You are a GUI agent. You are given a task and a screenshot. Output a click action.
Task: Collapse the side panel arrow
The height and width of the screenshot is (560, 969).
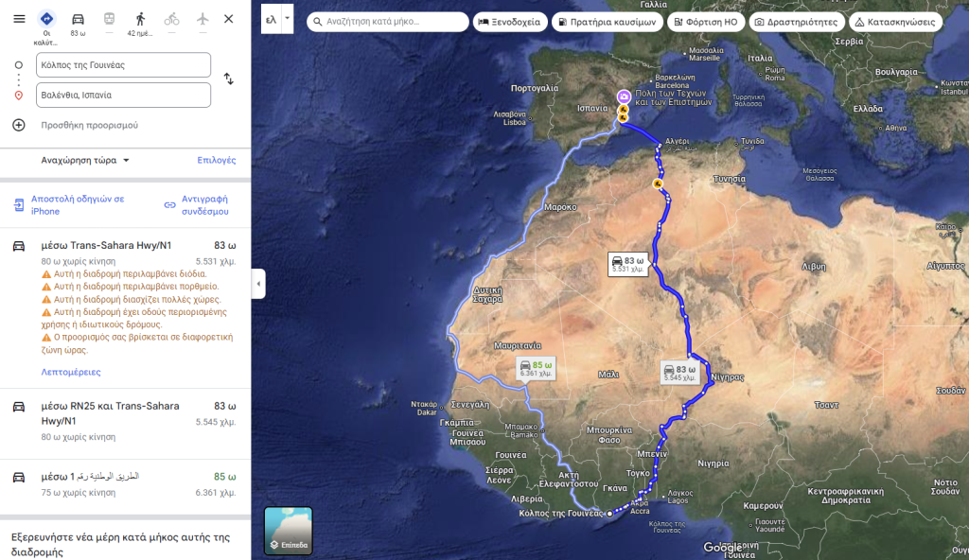[258, 284]
